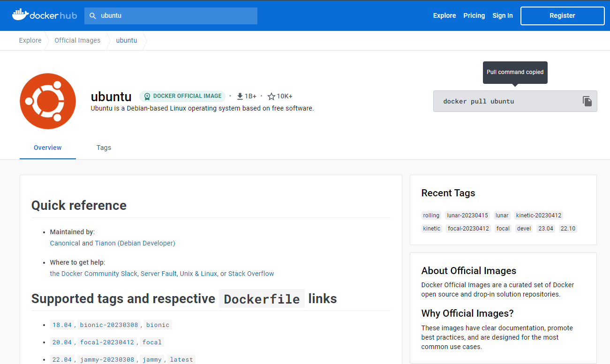Open Explore in top navigation
The width and height of the screenshot is (610, 364).
444,15
